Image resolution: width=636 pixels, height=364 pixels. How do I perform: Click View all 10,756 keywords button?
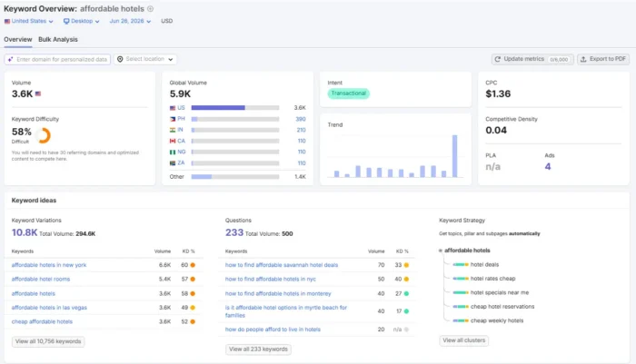pyautogui.click(x=48, y=341)
